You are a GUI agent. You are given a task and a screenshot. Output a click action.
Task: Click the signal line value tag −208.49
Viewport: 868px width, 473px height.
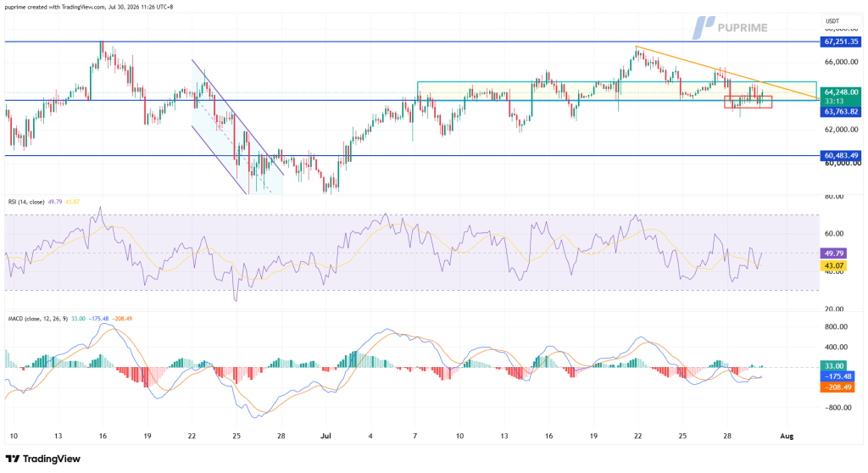[x=837, y=387]
